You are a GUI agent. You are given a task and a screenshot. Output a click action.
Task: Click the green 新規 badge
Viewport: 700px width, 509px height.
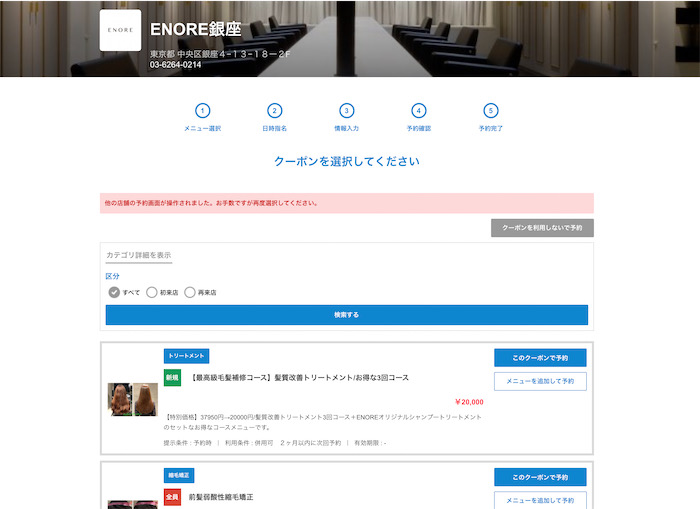coord(172,378)
